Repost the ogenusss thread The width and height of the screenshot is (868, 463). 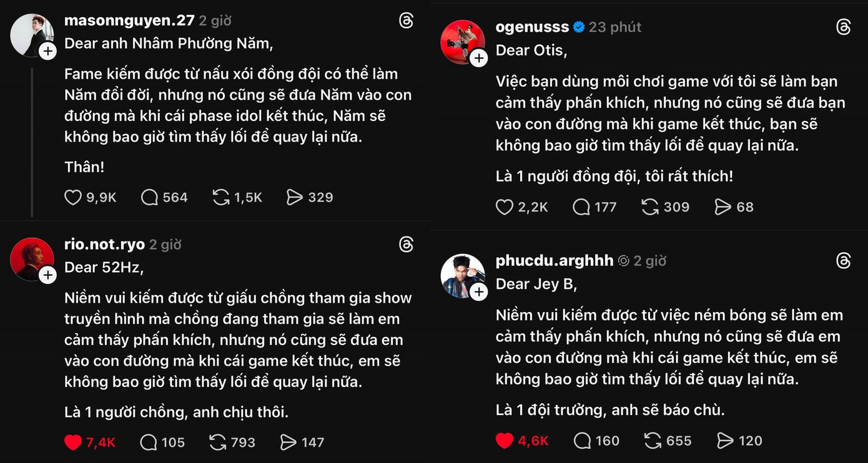pos(650,207)
